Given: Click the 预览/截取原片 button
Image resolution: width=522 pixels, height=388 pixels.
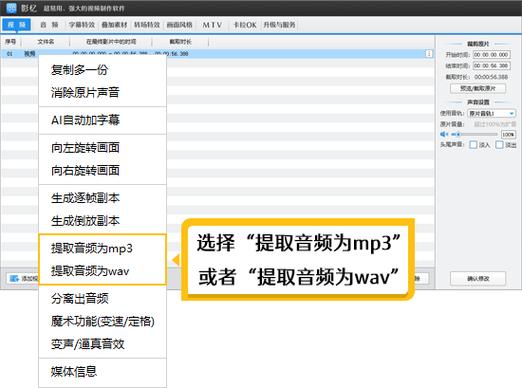Looking at the screenshot, I should (x=478, y=88).
